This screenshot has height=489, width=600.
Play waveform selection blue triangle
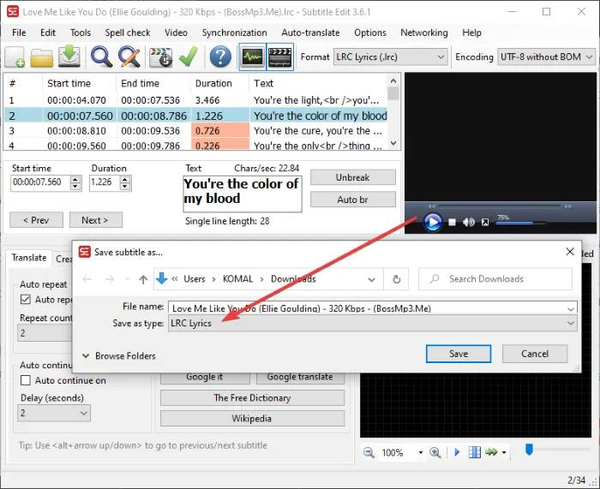pos(457,452)
